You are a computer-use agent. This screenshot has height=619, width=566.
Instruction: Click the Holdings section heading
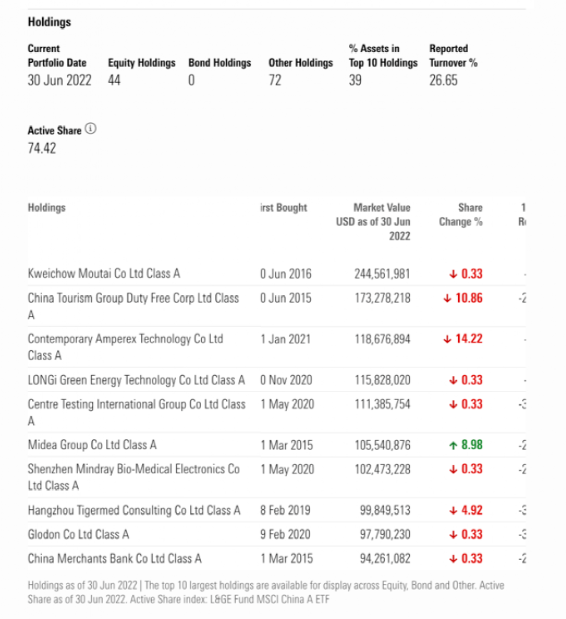49,22
